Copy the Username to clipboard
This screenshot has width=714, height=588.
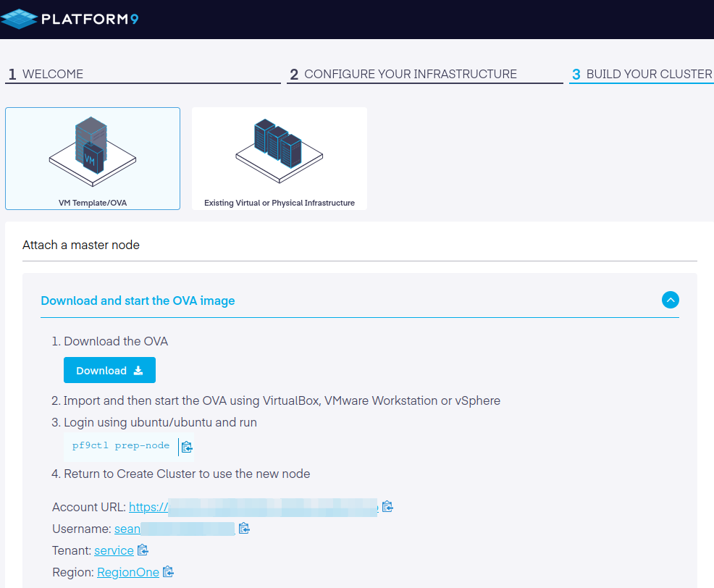click(244, 529)
